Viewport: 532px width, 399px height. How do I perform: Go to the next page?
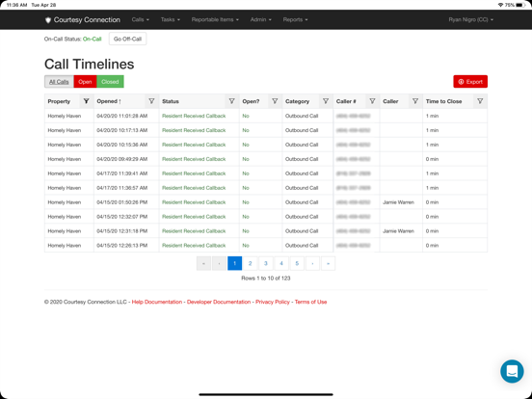pos(312,263)
